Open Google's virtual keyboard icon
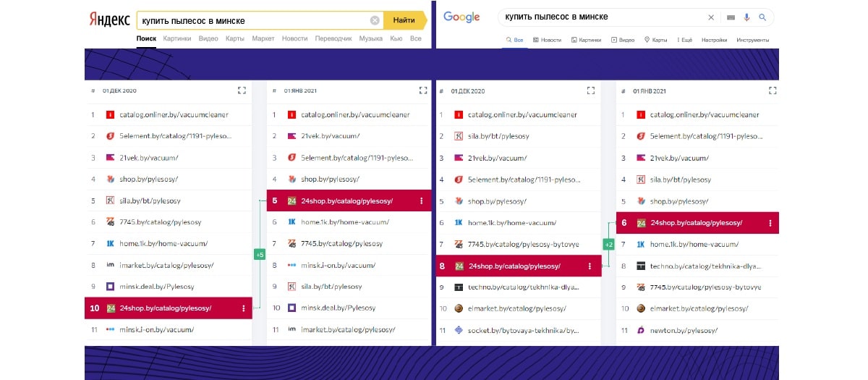 (x=731, y=17)
